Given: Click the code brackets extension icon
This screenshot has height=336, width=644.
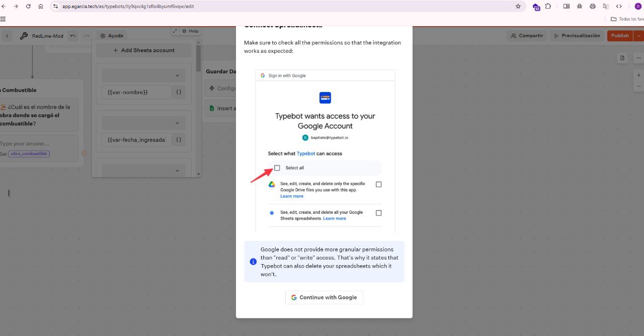Looking at the screenshot, I should coord(619,7).
